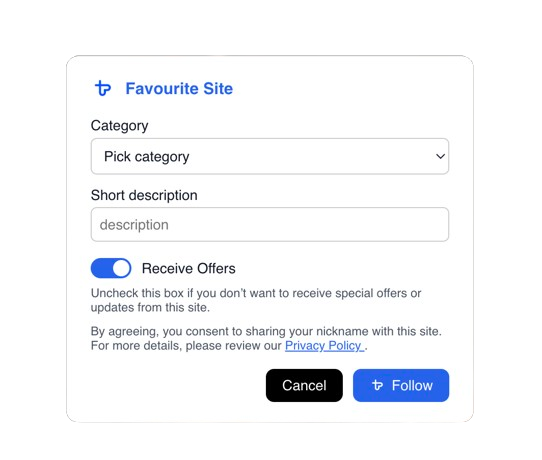Focus the Short description input field
The height and width of the screenshot is (460, 542).
pyautogui.click(x=270, y=224)
